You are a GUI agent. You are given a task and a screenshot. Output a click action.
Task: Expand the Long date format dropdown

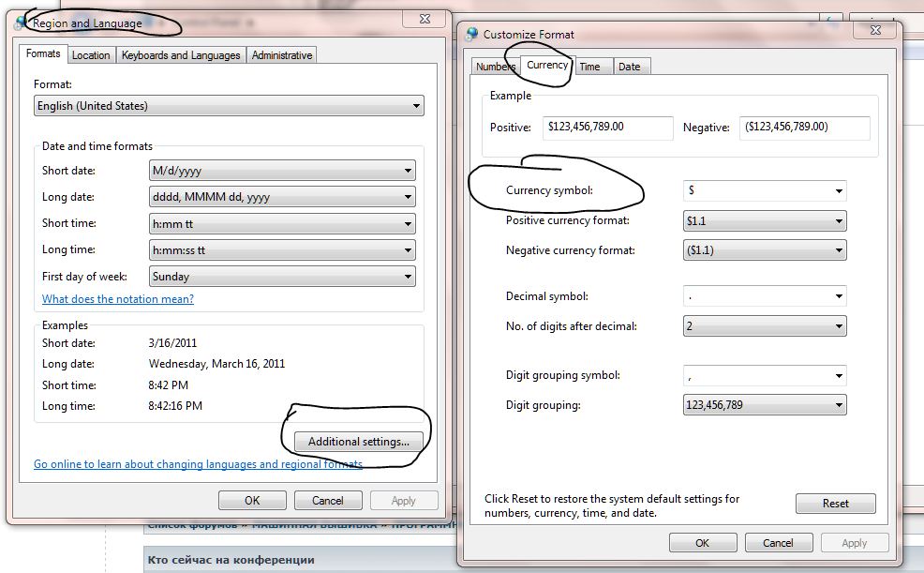click(282, 197)
